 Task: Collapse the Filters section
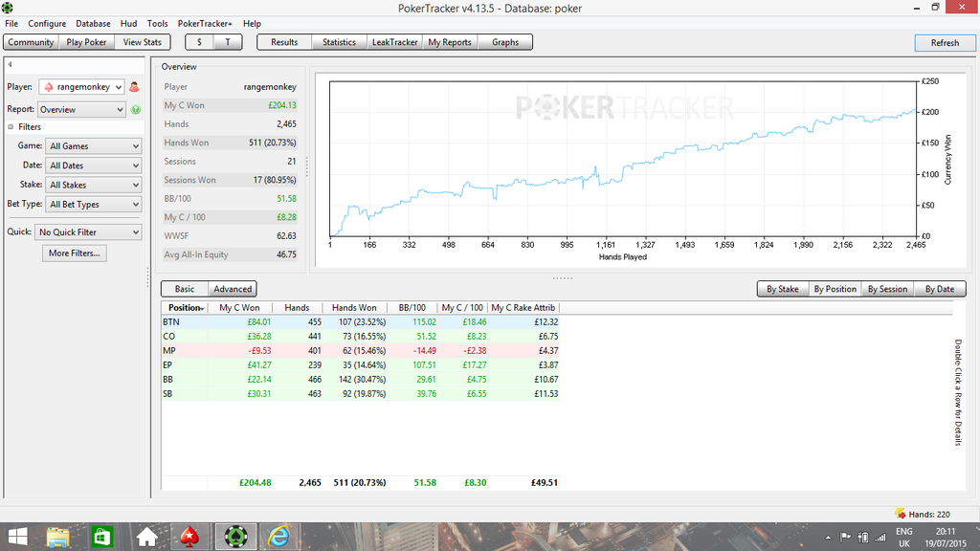[11, 127]
